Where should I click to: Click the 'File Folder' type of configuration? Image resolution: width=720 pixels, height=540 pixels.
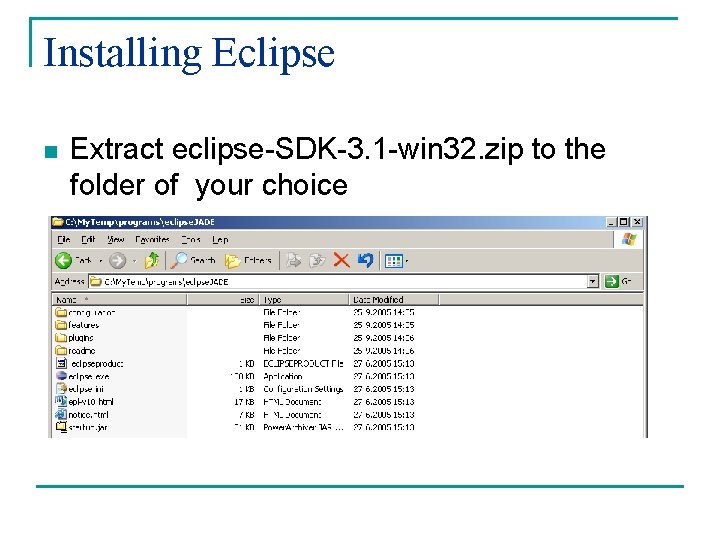pos(281,312)
